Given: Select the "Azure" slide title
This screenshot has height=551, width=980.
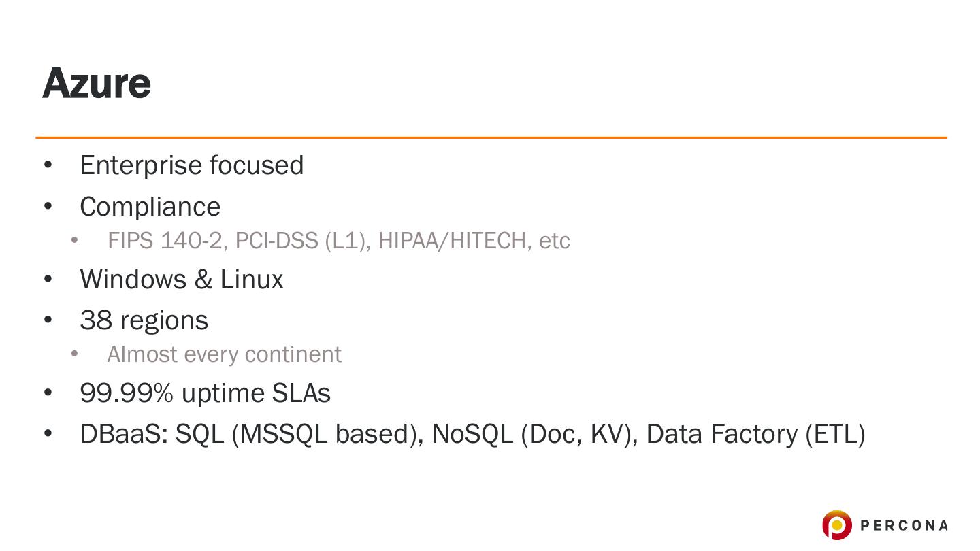Looking at the screenshot, I should (97, 83).
